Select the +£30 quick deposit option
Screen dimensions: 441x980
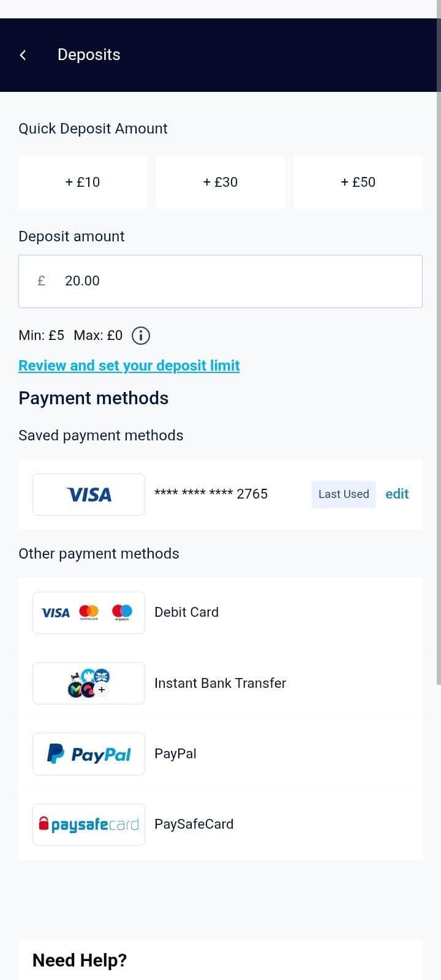coord(221,182)
